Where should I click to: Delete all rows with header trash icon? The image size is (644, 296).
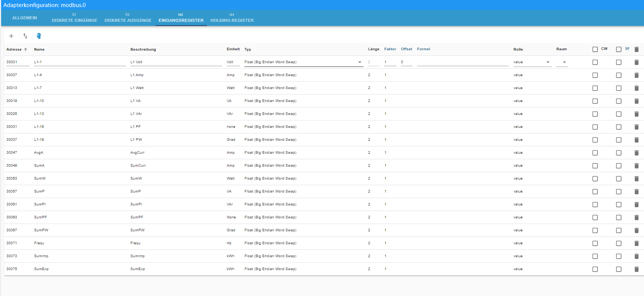(637, 49)
